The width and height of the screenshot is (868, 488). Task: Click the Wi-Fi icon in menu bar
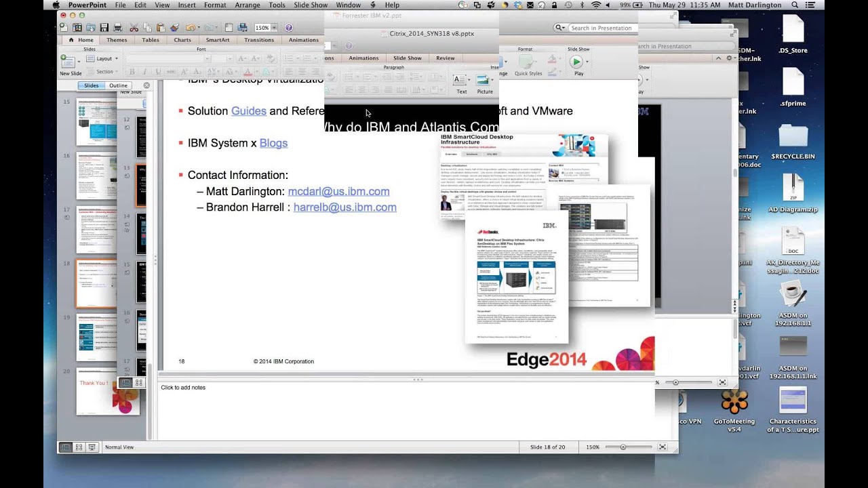[x=596, y=5]
